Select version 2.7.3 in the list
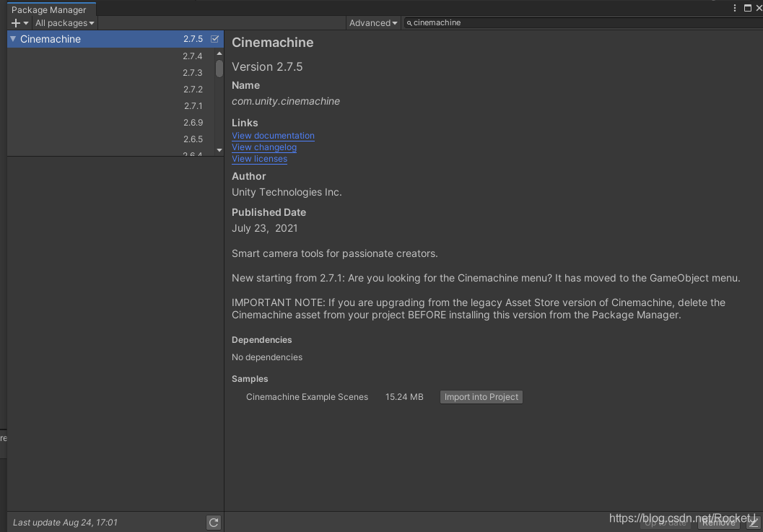 (193, 72)
